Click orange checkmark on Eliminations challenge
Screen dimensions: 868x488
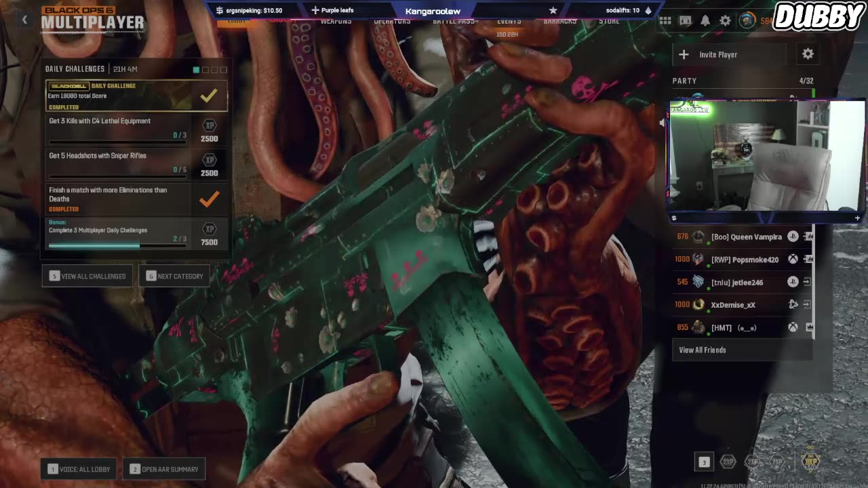click(x=209, y=199)
